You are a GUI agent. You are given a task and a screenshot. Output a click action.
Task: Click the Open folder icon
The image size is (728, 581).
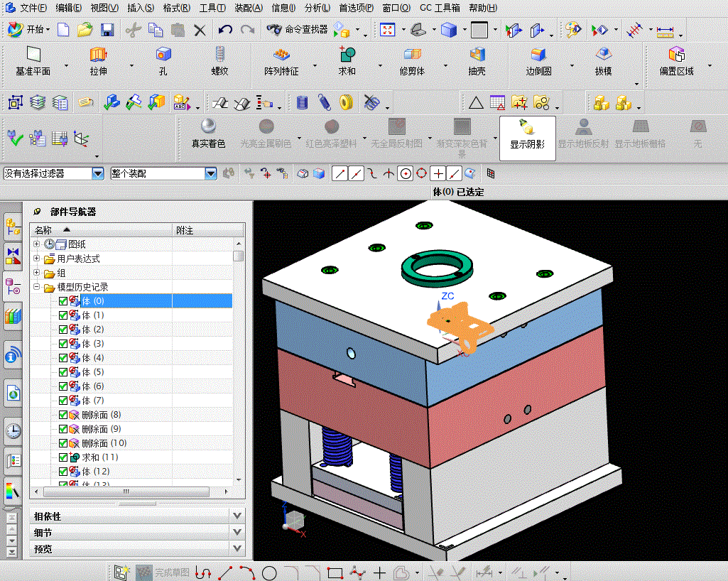(85, 30)
